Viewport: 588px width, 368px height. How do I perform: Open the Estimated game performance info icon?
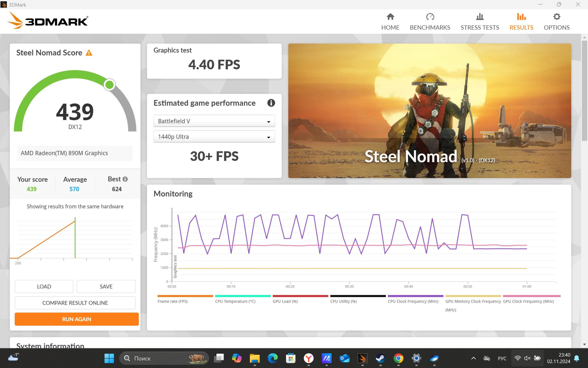pos(271,103)
